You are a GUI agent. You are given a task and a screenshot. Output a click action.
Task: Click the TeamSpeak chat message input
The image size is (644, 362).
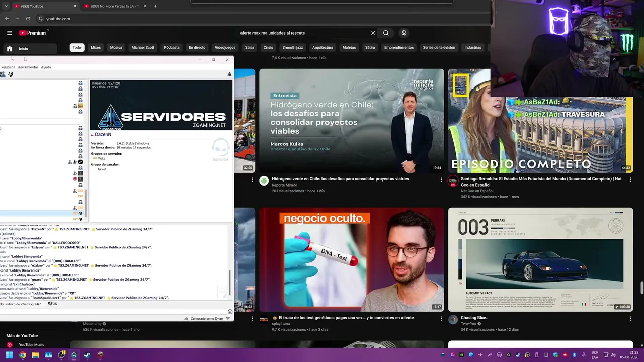tap(113, 312)
